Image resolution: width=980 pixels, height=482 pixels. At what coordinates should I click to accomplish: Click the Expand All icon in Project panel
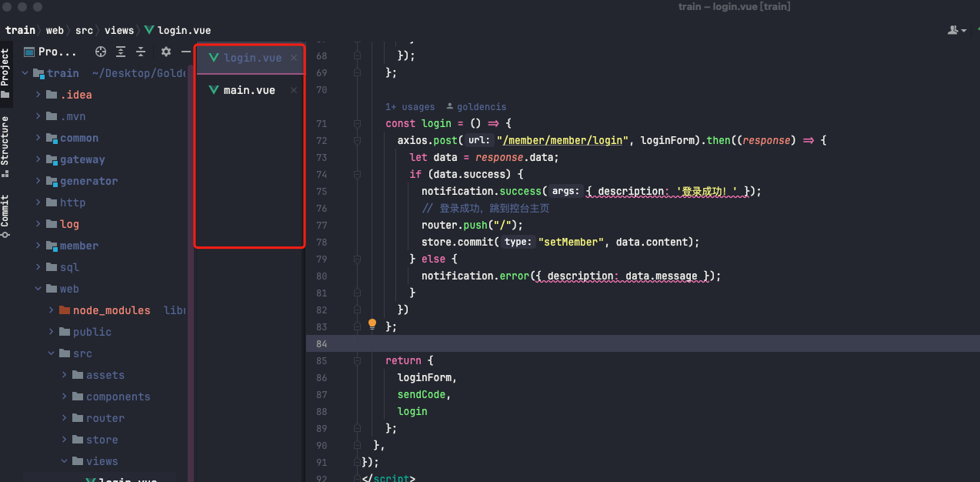click(x=121, y=52)
